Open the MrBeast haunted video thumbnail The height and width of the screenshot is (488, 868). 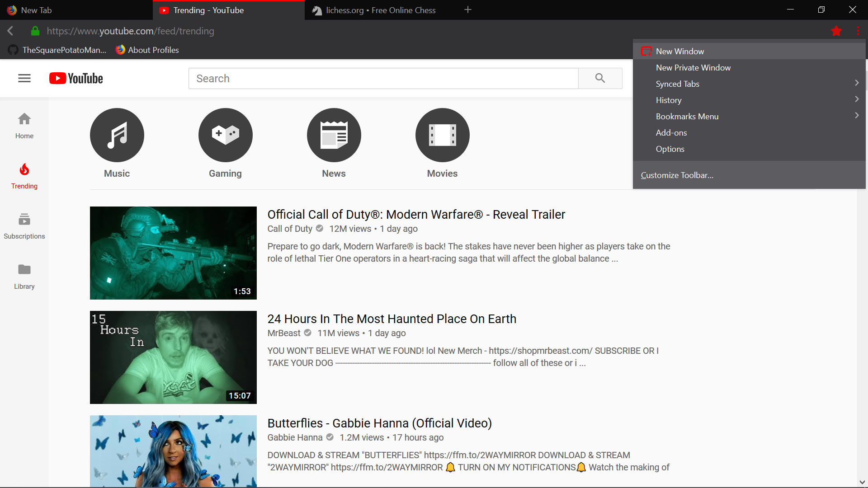point(173,357)
